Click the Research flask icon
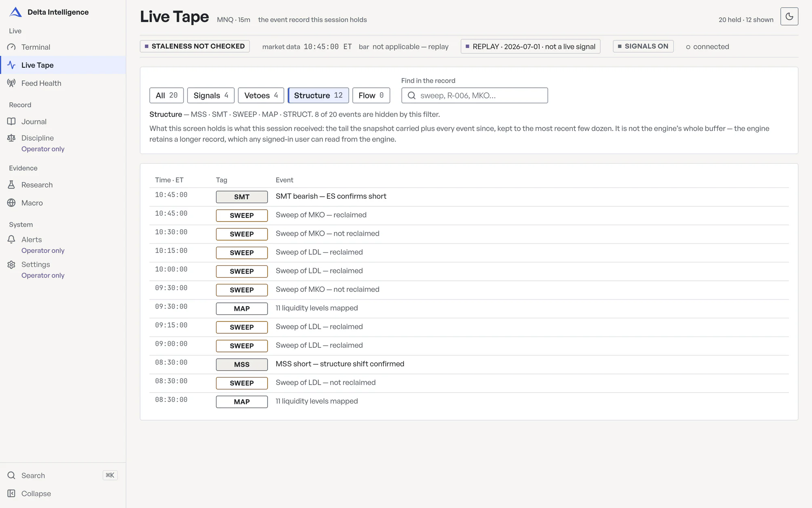 coord(11,185)
